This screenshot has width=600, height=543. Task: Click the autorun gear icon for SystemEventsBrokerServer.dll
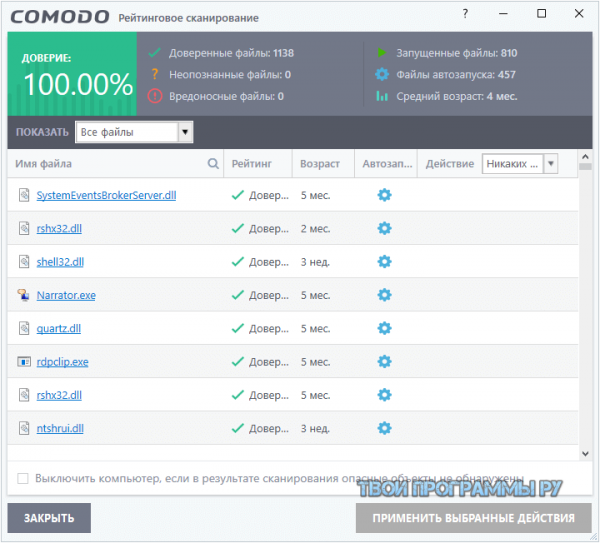pyautogui.click(x=384, y=195)
